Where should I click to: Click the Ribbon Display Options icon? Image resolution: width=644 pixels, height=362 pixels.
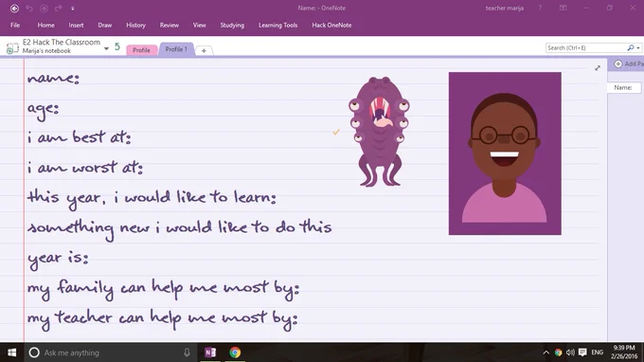point(563,8)
